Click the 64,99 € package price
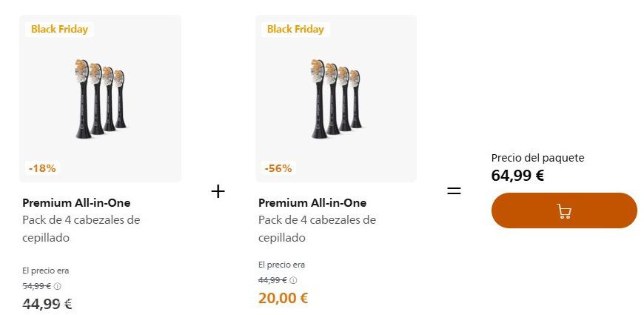The width and height of the screenshot is (644, 315). (517, 176)
